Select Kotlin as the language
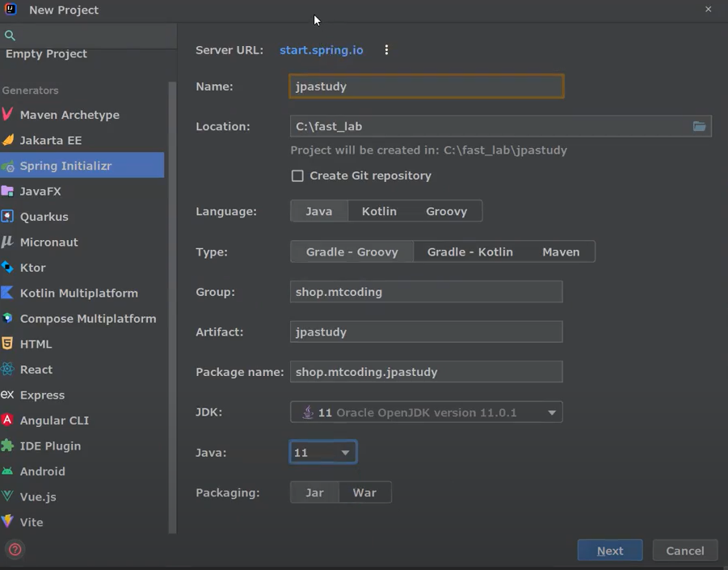 coord(379,211)
